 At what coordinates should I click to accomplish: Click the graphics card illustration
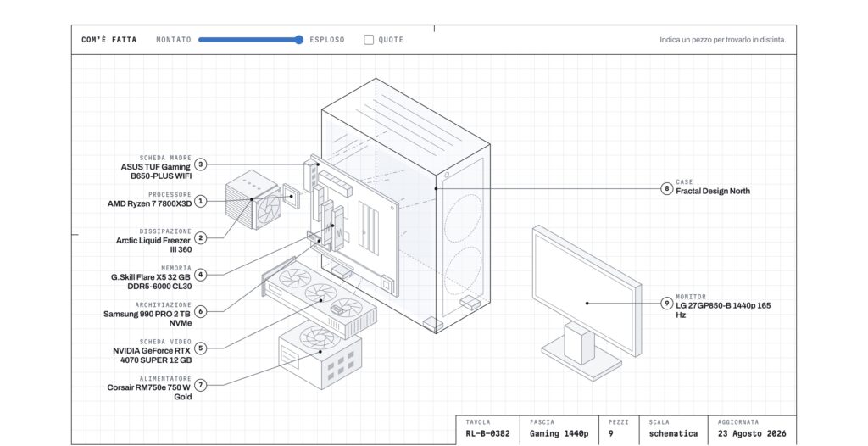(320, 298)
